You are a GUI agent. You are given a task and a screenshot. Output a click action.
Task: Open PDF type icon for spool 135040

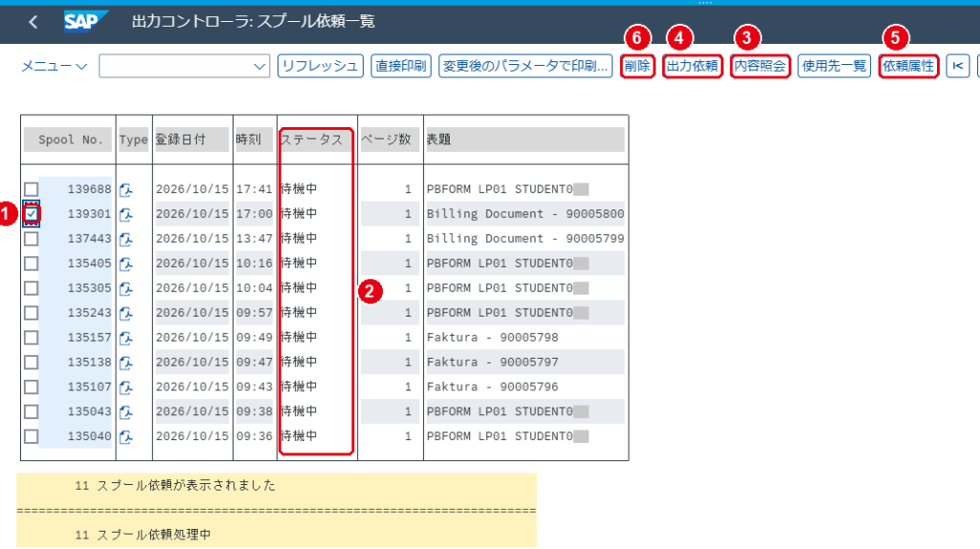click(126, 436)
